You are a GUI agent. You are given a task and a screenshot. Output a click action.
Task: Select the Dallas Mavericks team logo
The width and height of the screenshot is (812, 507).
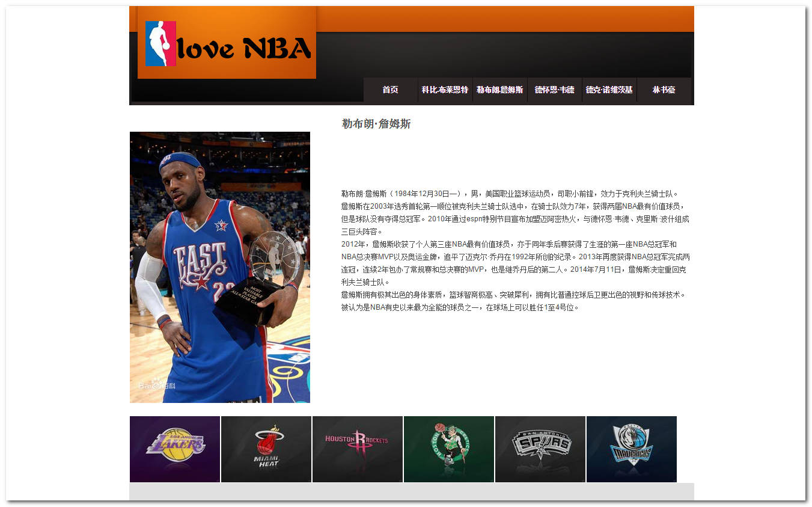coord(632,449)
